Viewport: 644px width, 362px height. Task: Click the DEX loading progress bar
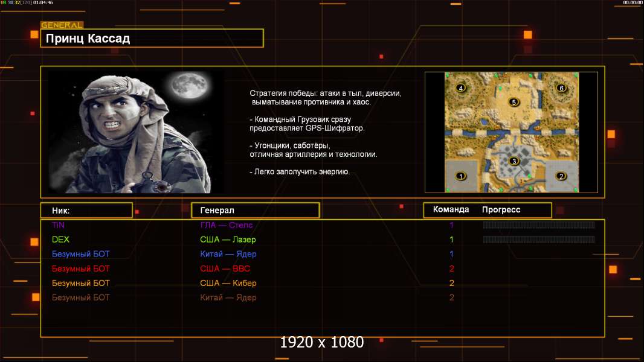click(x=539, y=240)
